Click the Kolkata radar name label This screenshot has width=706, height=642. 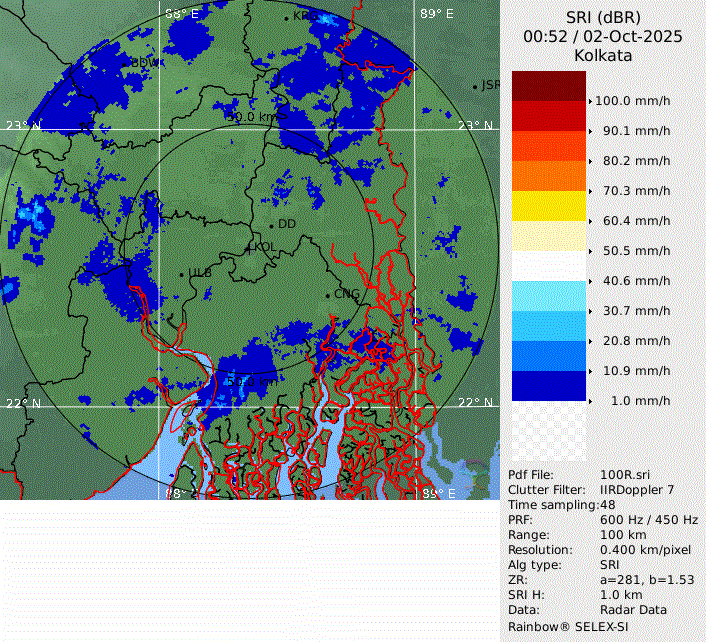click(602, 56)
